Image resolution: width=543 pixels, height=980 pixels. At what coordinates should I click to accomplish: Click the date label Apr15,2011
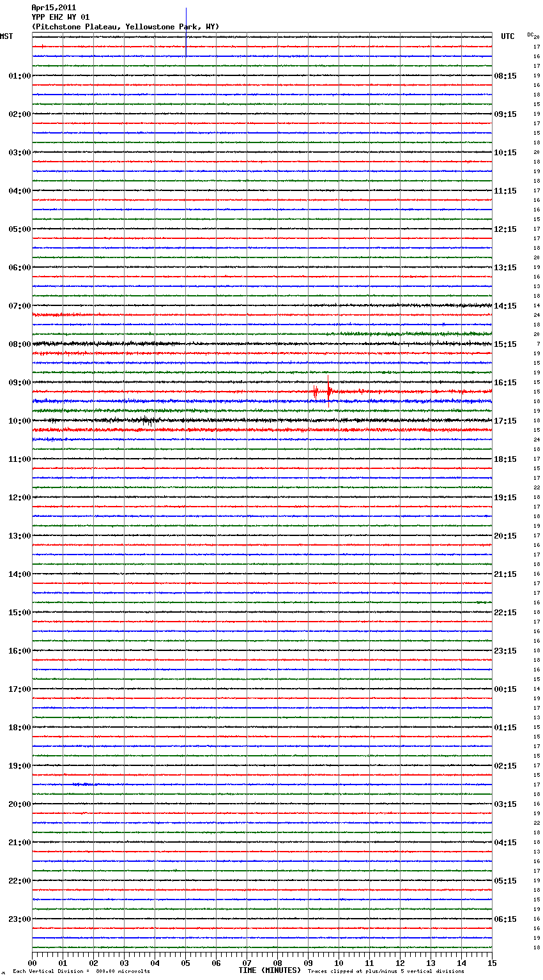coord(54,8)
